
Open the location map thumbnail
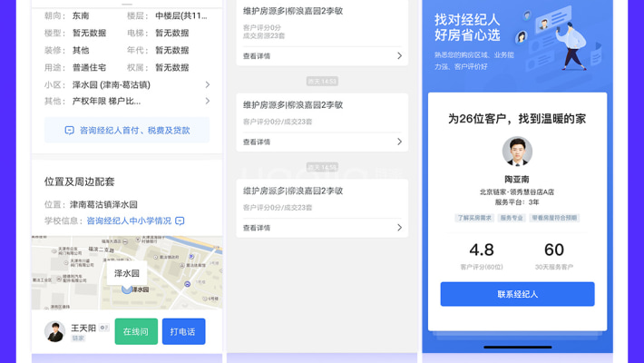(127, 272)
